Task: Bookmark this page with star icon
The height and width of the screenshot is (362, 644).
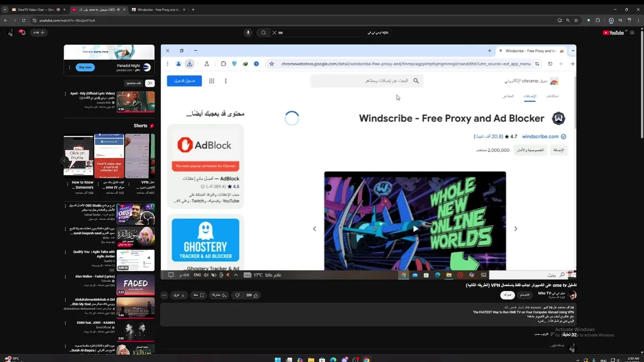Action: 576,20
